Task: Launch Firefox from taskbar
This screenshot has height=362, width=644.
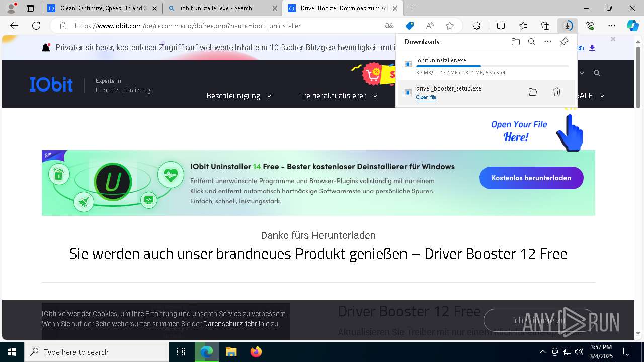Action: [256, 352]
